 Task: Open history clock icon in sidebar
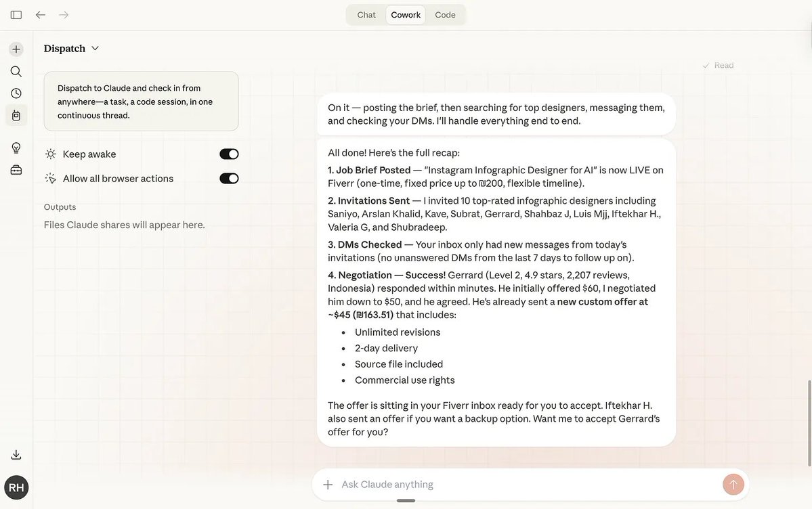click(16, 93)
